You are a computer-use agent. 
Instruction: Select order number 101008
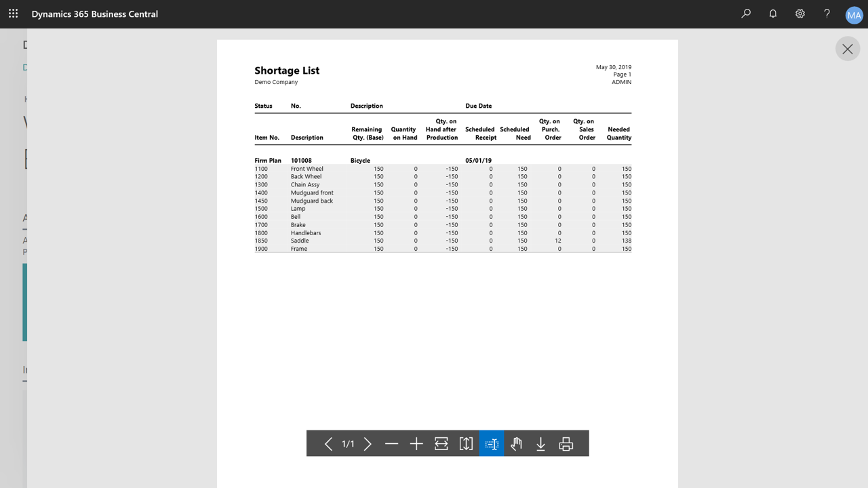tap(301, 161)
